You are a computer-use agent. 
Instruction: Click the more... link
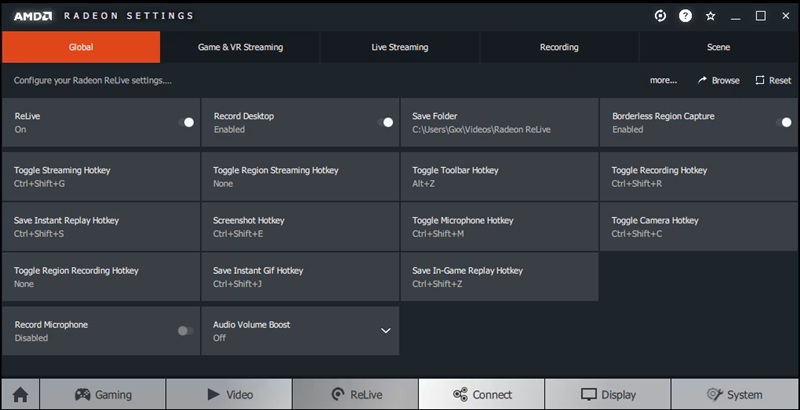663,80
